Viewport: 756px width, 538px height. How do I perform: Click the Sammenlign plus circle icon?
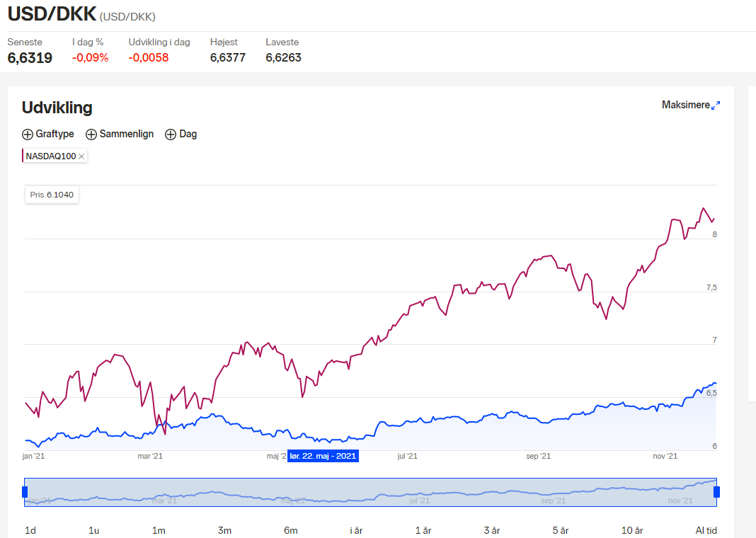pyautogui.click(x=91, y=134)
